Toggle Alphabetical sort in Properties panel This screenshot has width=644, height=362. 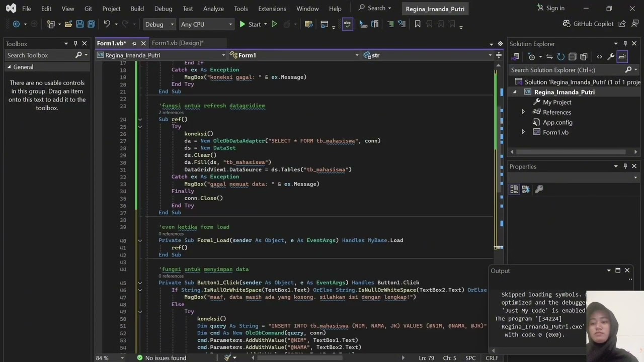[526, 189]
